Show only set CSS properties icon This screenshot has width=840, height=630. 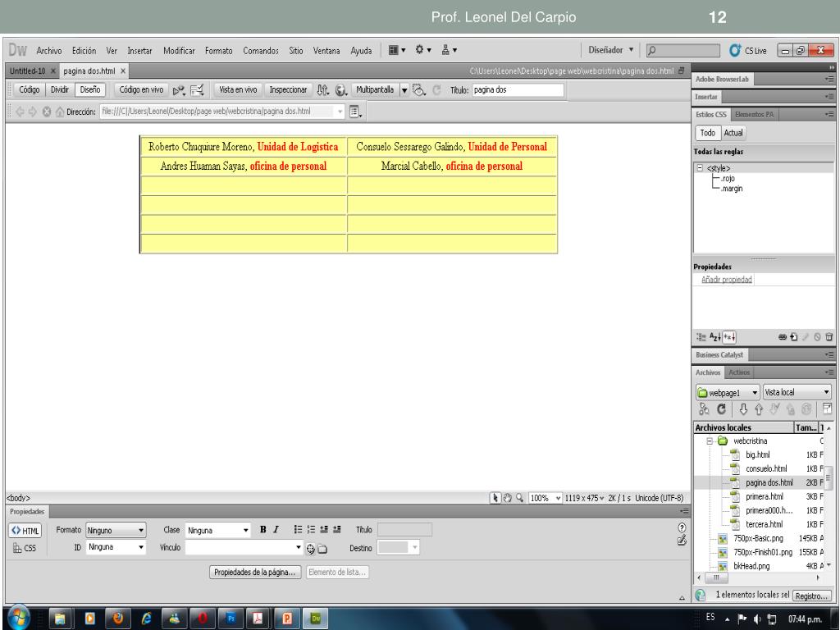click(729, 337)
